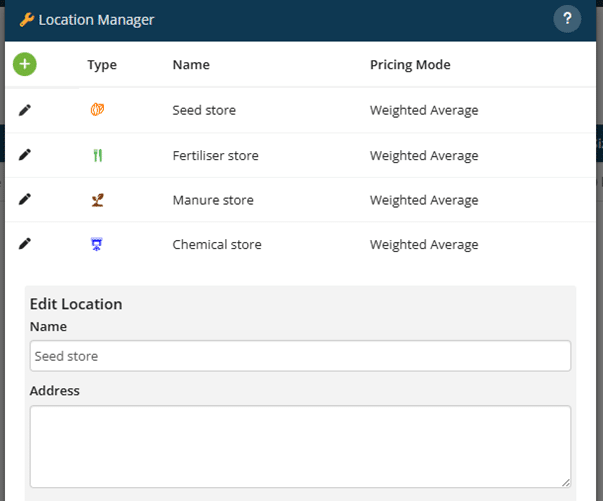Click the green add location button
This screenshot has width=603, height=501.
point(25,65)
